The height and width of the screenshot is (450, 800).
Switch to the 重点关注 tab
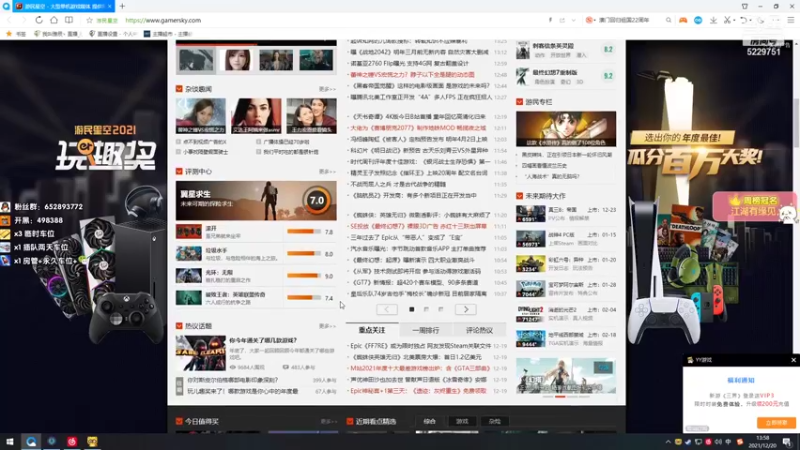[x=372, y=330]
